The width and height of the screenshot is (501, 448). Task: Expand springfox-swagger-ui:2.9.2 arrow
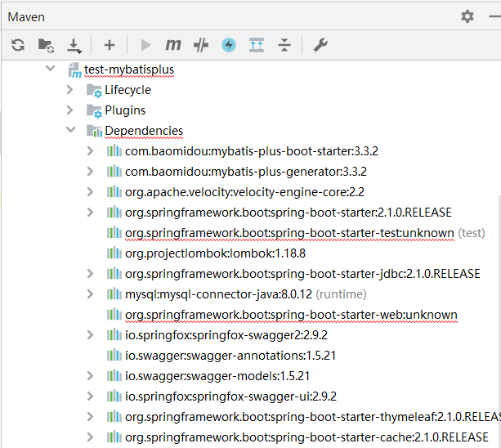coord(90,396)
